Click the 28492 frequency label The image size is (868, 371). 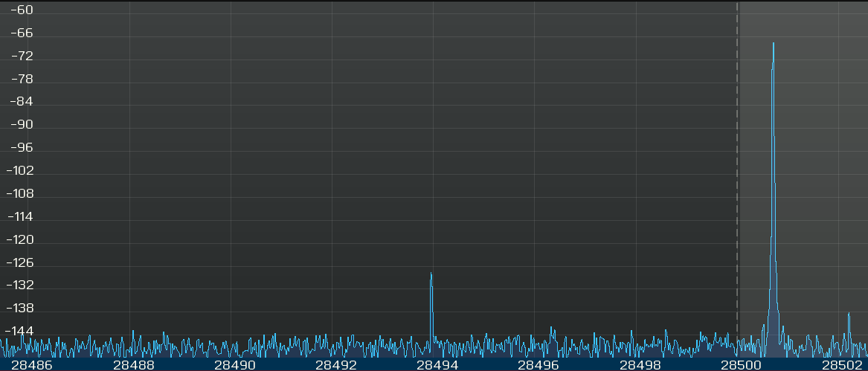click(x=336, y=365)
